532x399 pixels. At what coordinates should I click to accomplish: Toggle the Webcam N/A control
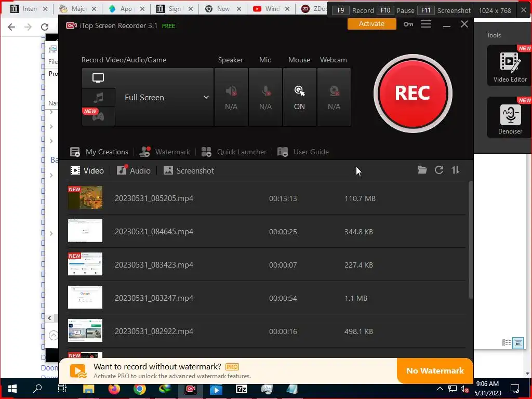tap(334, 97)
